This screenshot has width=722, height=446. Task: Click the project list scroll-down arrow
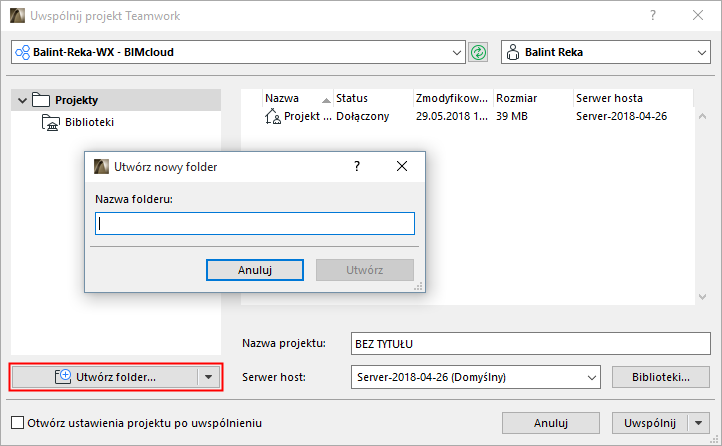click(702, 297)
